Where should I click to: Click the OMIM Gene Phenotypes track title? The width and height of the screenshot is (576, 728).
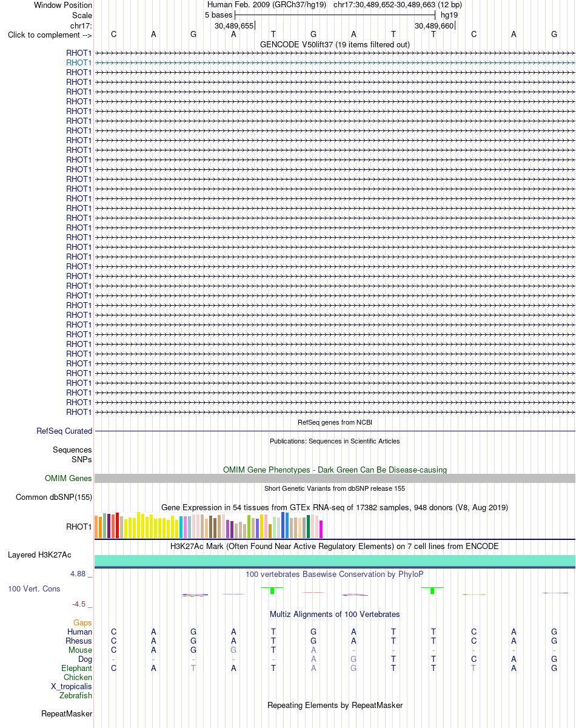tap(335, 470)
